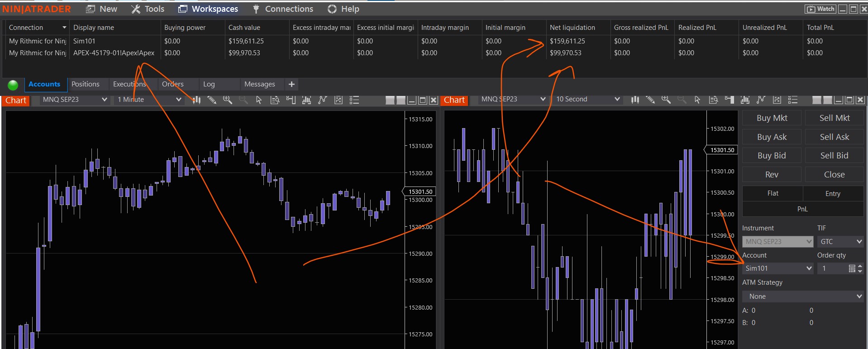
Task: Click the Connection column header dropdown arrow
Action: tap(64, 28)
